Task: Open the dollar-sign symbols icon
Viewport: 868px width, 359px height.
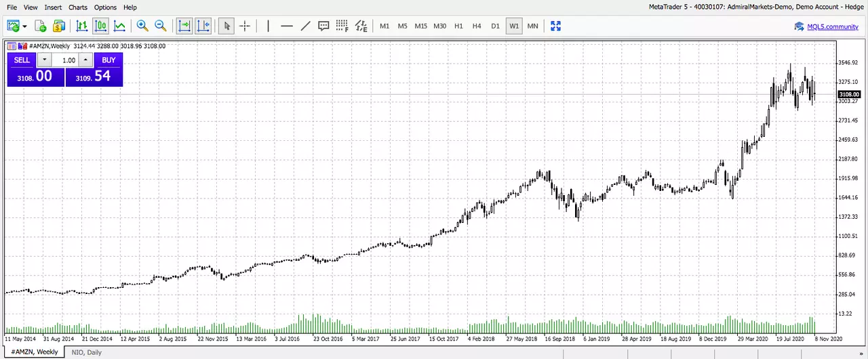Action: pyautogui.click(x=58, y=26)
